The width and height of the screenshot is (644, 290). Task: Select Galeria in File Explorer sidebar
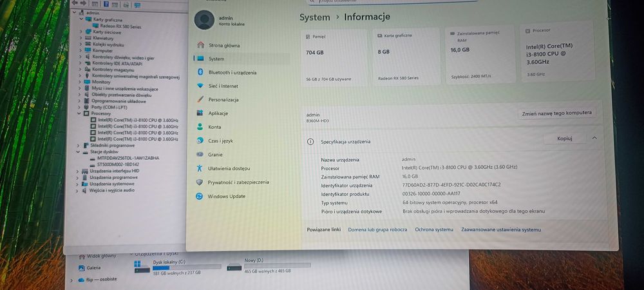pos(93,268)
